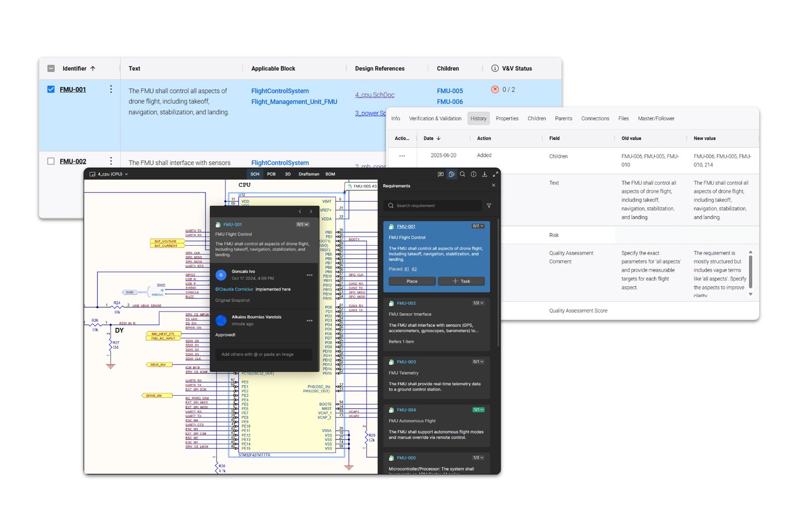Click the Search requirement input field

tap(432, 205)
